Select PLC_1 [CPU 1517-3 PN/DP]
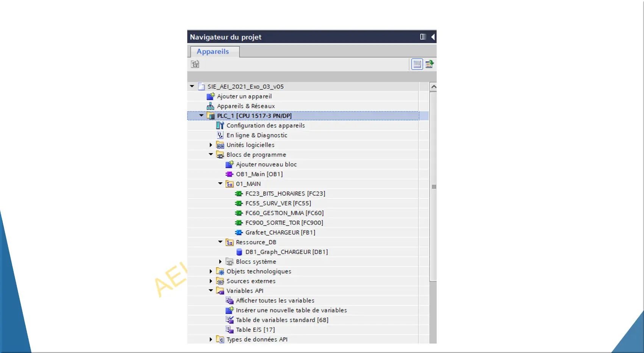Image resolution: width=644 pixels, height=353 pixels. click(x=254, y=116)
